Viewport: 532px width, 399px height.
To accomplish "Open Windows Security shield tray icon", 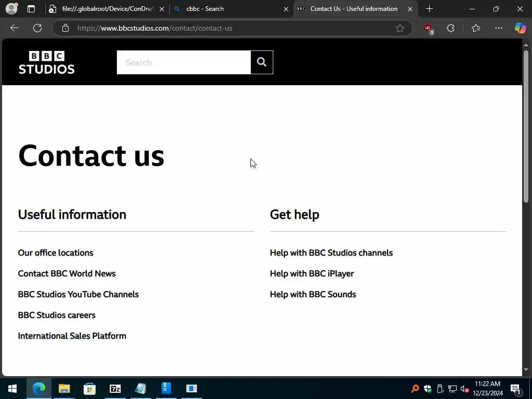I will 428,389.
